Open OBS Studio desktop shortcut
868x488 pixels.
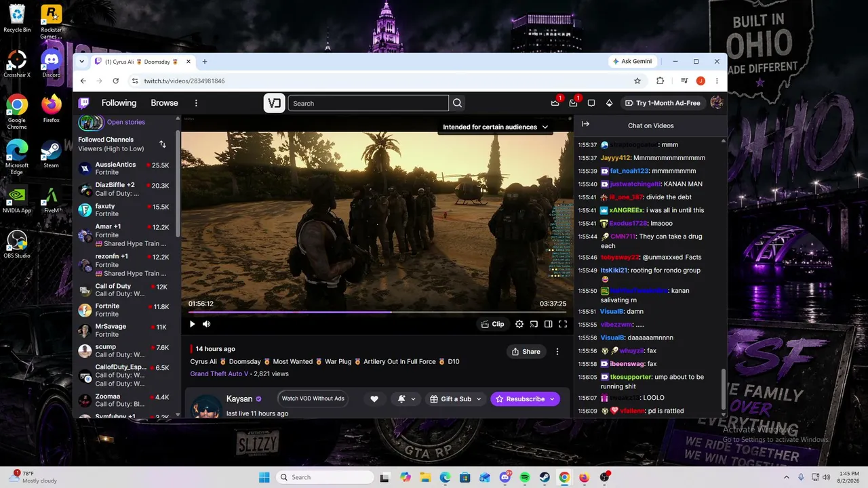point(17,245)
